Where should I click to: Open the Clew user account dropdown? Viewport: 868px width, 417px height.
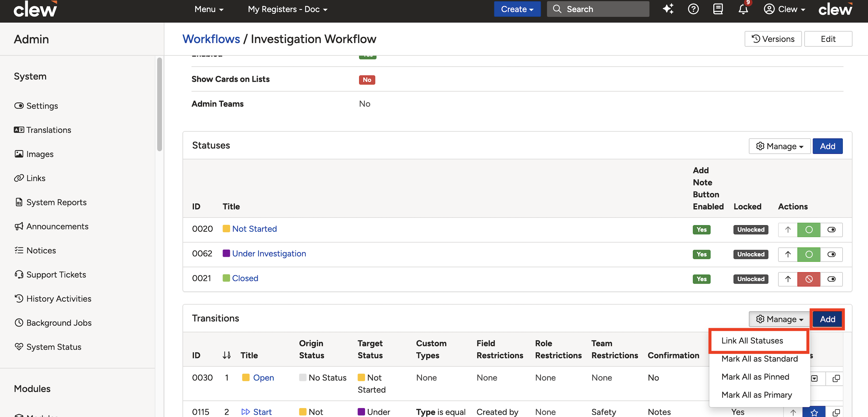785,9
